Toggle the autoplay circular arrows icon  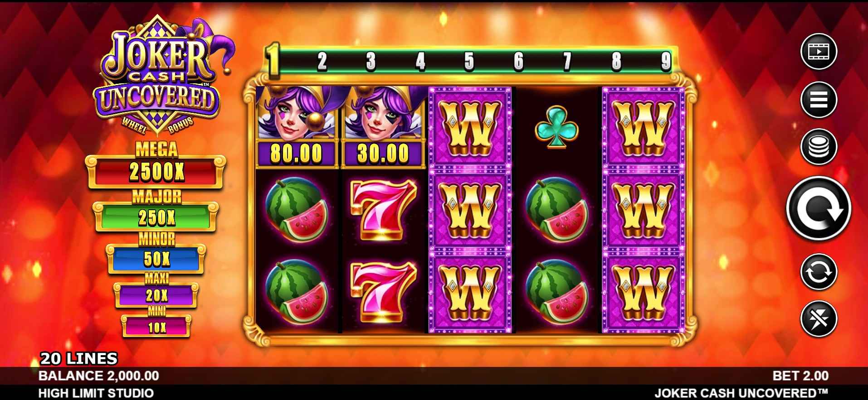click(x=819, y=272)
